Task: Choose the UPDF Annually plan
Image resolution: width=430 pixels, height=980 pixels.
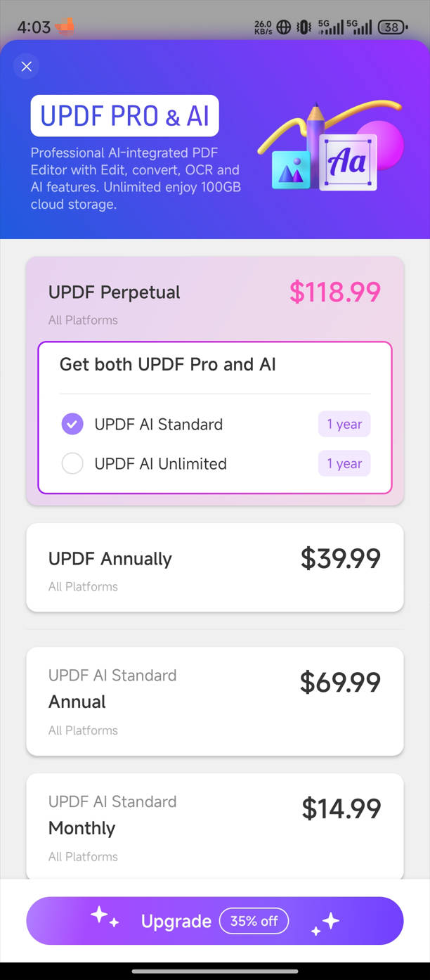Action: pyautogui.click(x=215, y=567)
